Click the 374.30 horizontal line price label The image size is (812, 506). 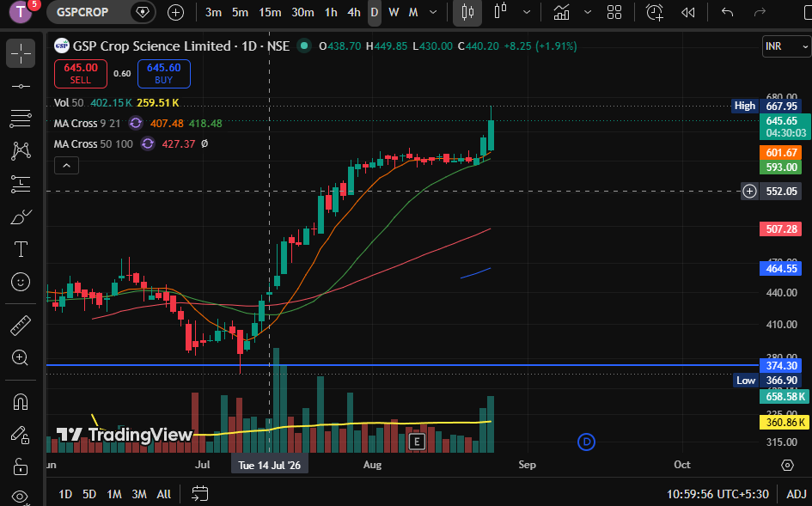[781, 366]
